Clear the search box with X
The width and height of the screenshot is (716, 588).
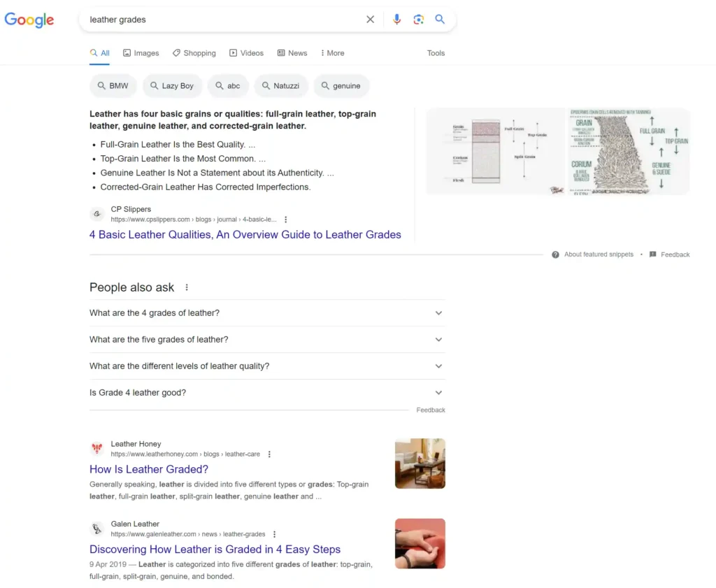[x=371, y=19]
